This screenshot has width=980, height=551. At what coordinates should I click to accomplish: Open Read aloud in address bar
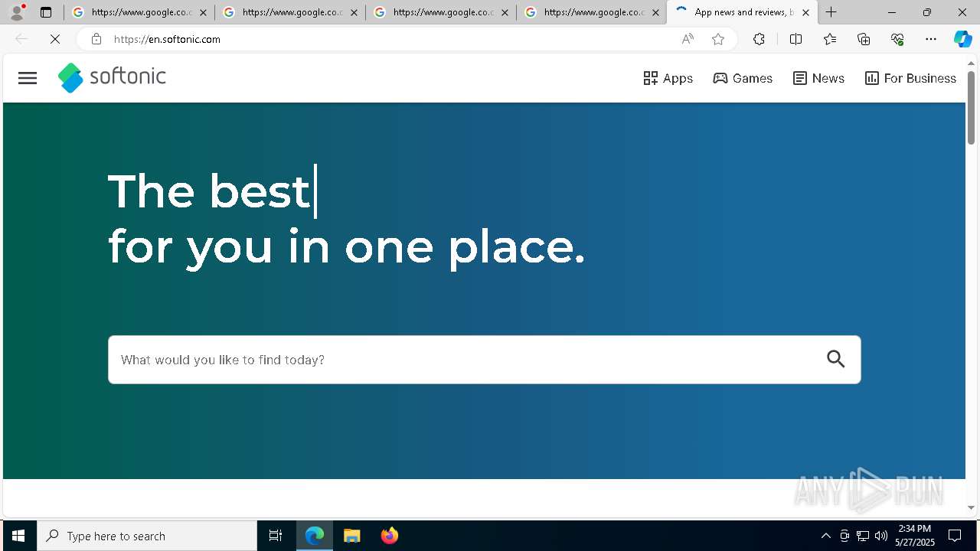click(x=688, y=39)
